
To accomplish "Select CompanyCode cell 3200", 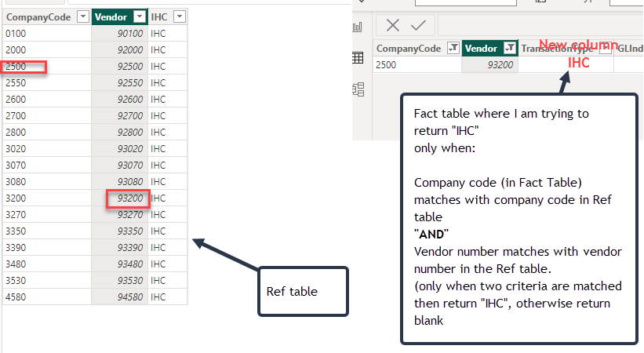I will point(47,198).
